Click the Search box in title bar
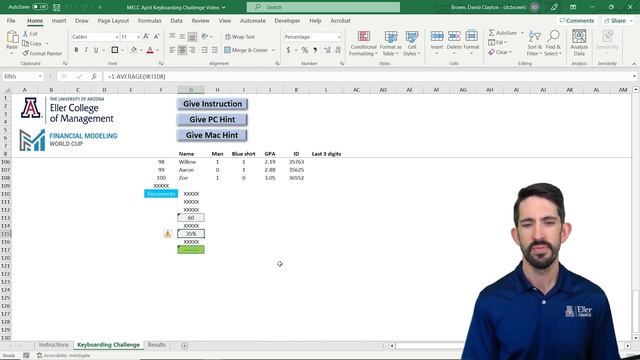 [323, 7]
